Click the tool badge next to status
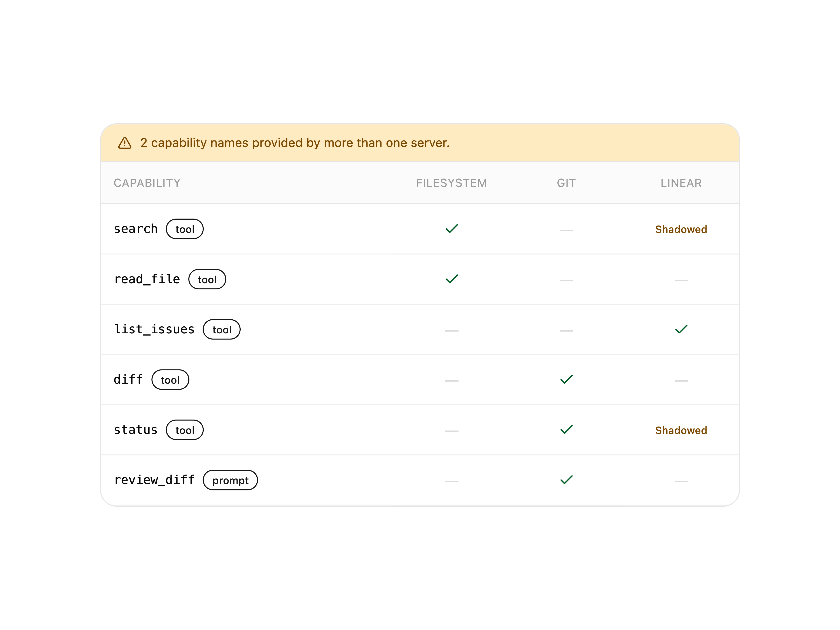Screen dimensions: 840x630 (x=185, y=430)
